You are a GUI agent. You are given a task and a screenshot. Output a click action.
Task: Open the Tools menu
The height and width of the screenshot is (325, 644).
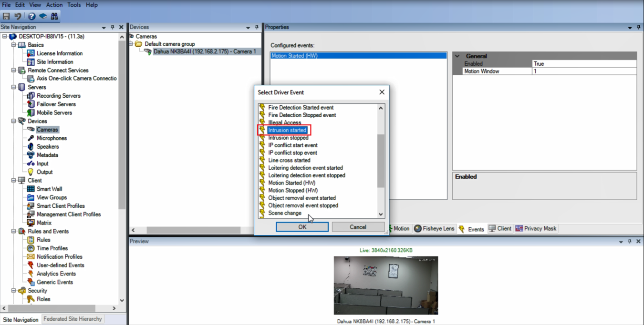pyautogui.click(x=74, y=5)
